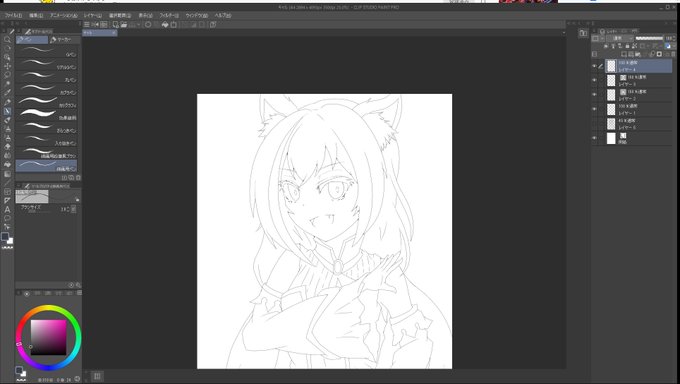Hide レイヤー4 using its eye icon
Viewport: 680px width, 384px height.
[x=595, y=66]
